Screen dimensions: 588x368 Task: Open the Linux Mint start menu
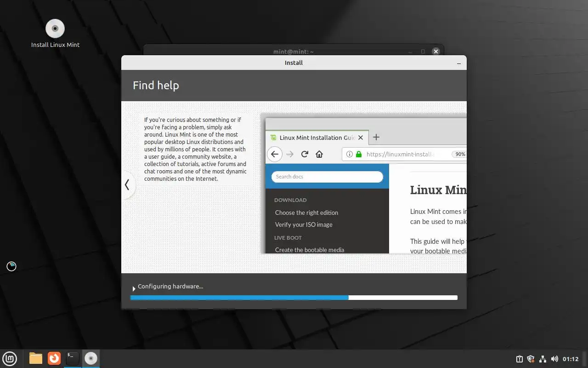(10, 358)
